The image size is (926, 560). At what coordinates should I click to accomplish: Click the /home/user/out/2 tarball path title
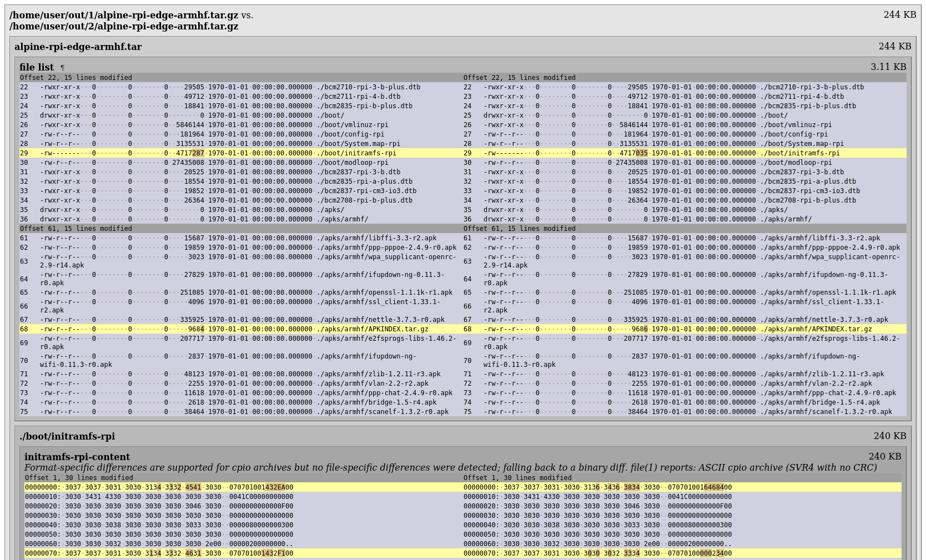(124, 26)
